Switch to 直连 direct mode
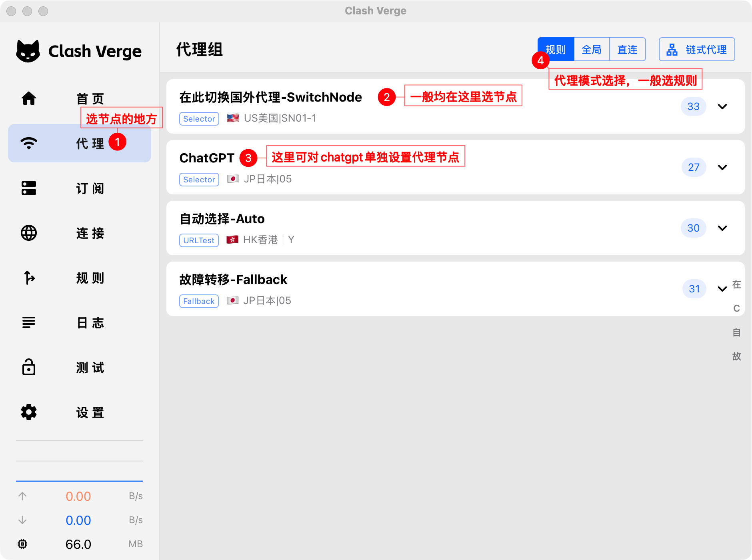Viewport: 752px width, 560px height. tap(628, 49)
